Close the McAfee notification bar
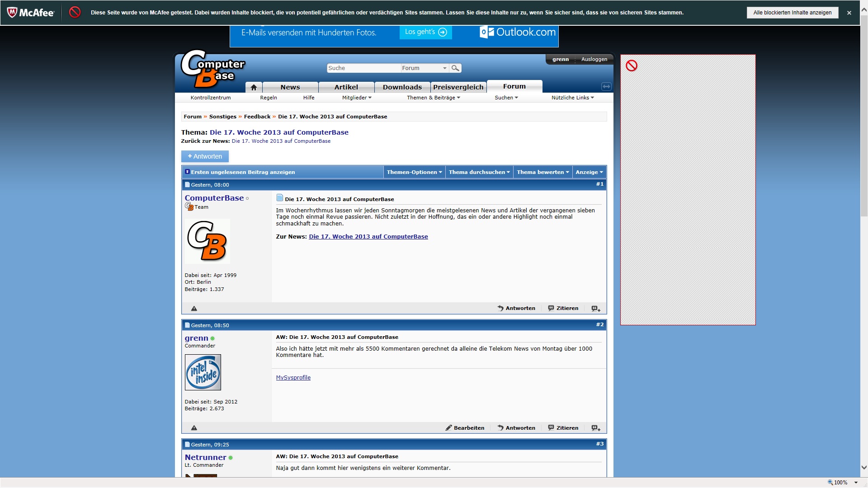Screen dimensions: 868x488 click(x=849, y=13)
